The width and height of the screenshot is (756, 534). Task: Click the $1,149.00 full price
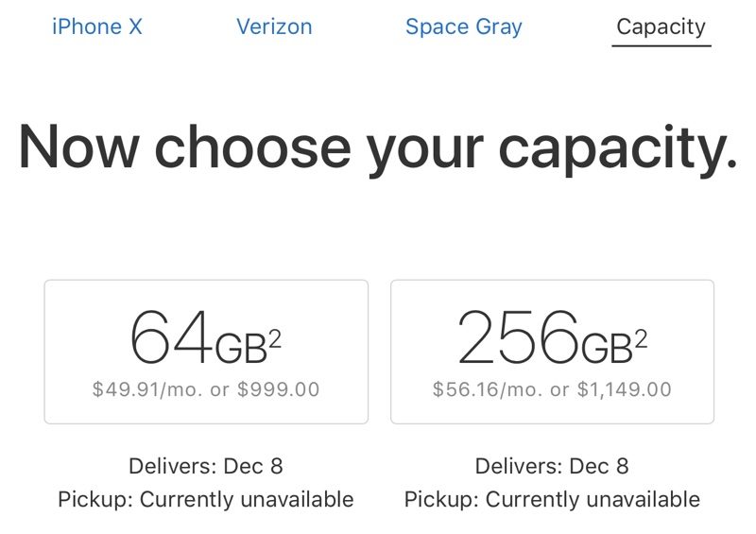[625, 389]
